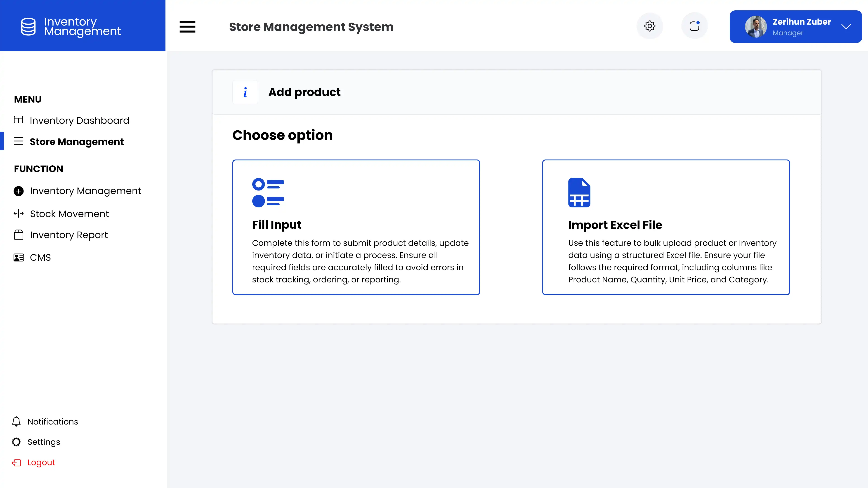Click the Inventory Management database logo icon
Screen dimensions: 868x488
[x=28, y=26]
